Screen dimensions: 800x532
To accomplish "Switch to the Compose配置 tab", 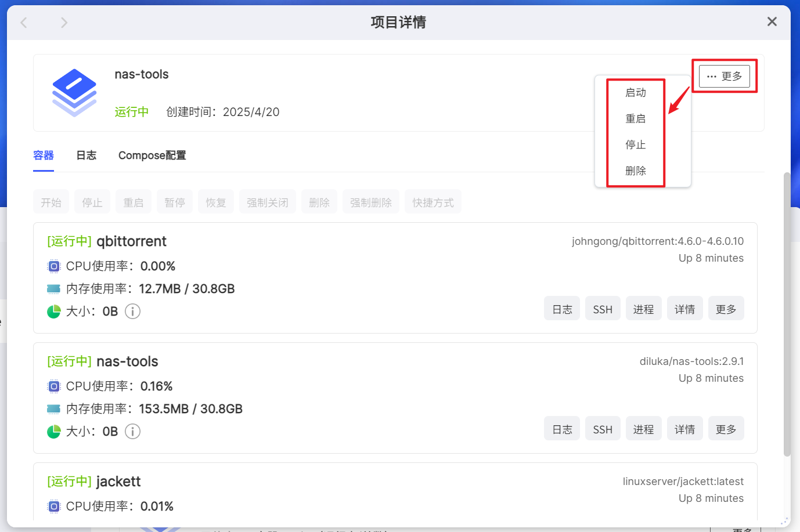I will coord(152,155).
